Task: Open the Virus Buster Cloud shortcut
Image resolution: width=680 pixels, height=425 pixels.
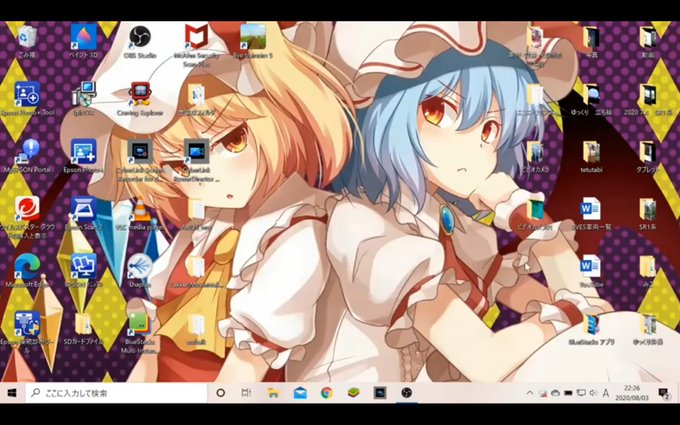Action: click(27, 209)
